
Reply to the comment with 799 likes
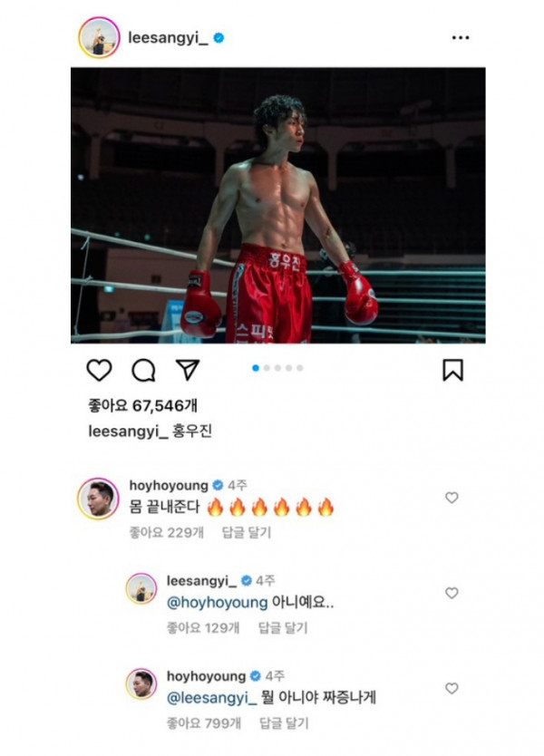tap(284, 723)
